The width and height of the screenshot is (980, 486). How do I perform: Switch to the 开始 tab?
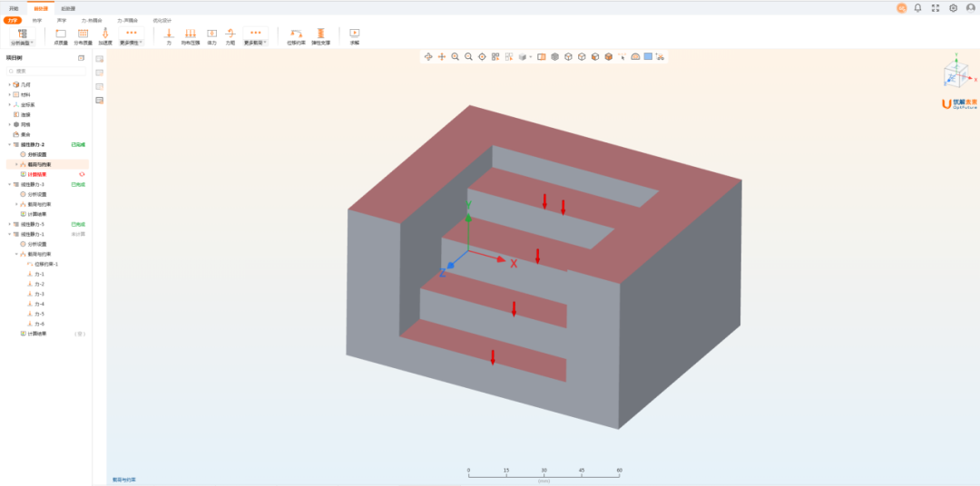coord(14,9)
